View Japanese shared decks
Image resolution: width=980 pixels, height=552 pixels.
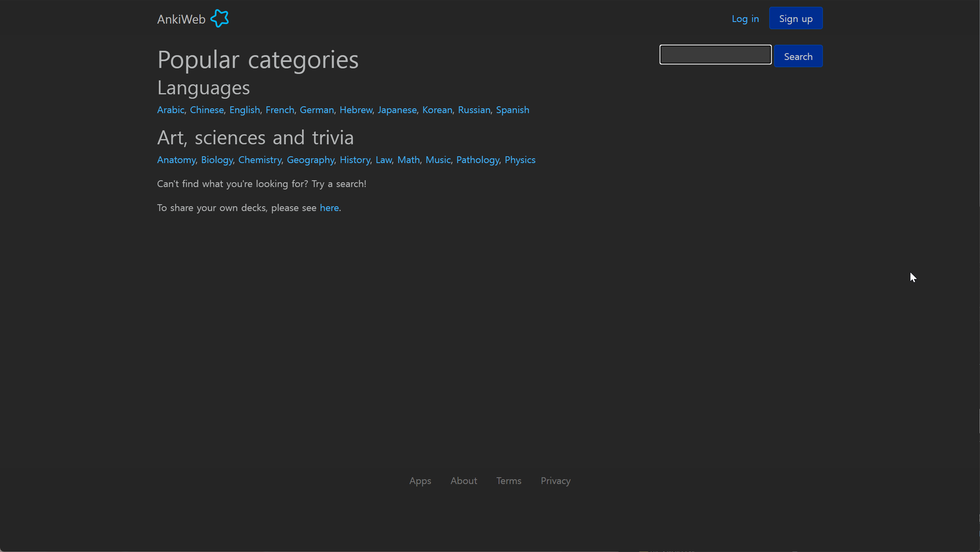397,110
